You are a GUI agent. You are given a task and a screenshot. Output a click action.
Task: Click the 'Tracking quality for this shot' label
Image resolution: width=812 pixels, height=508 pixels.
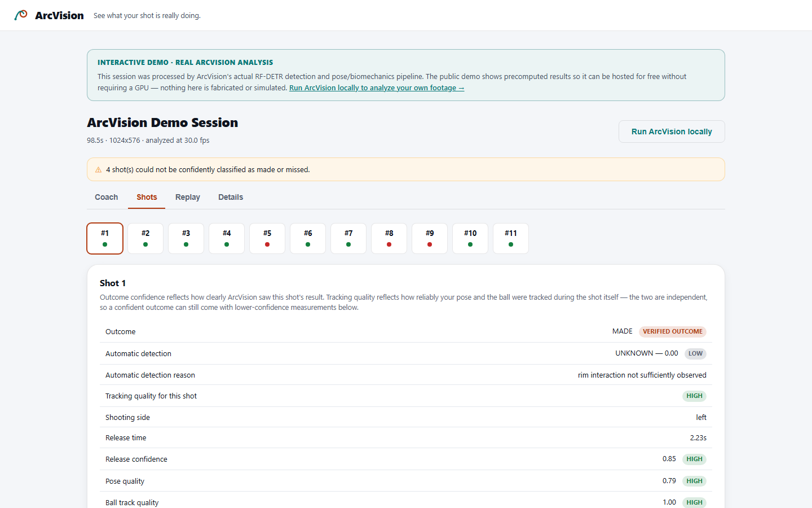[151, 396]
